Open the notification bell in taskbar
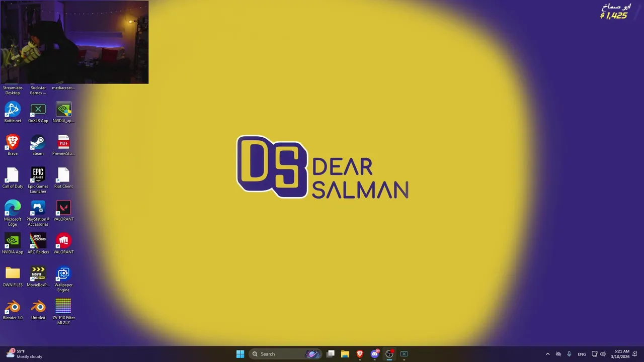 coord(635,354)
